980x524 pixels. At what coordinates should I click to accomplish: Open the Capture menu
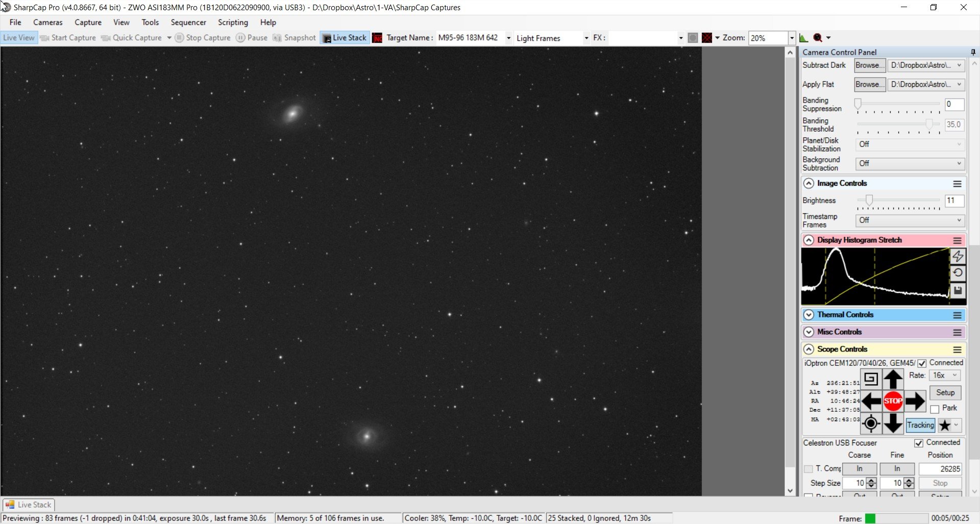click(88, 22)
